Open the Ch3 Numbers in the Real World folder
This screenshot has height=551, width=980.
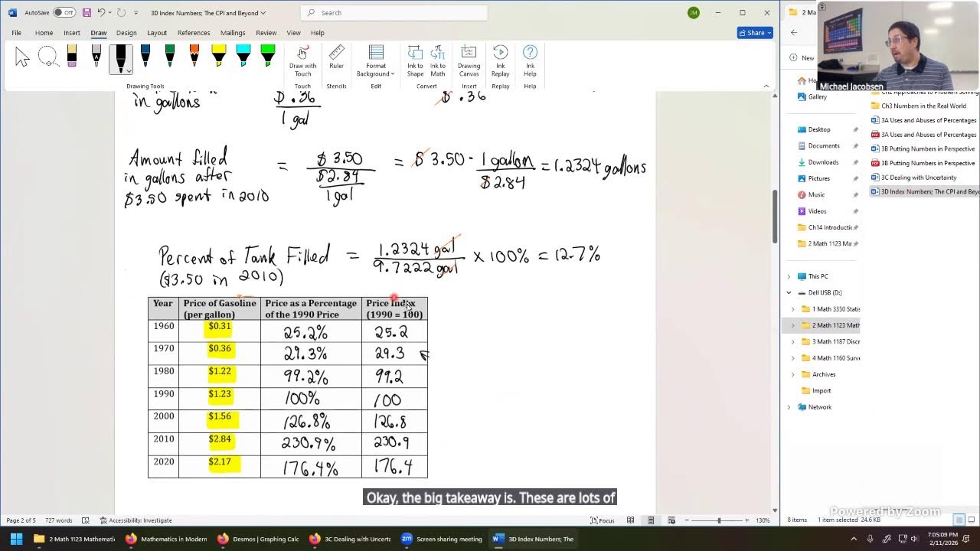point(919,106)
